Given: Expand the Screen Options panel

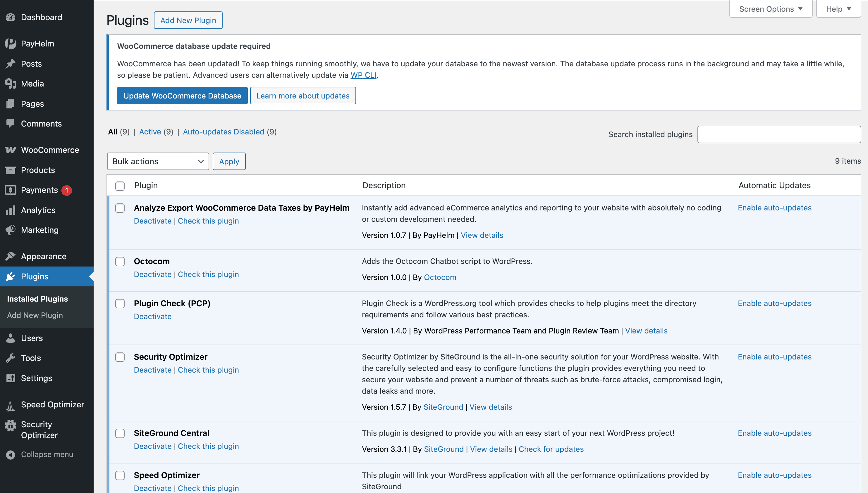Looking at the screenshot, I should [x=770, y=9].
